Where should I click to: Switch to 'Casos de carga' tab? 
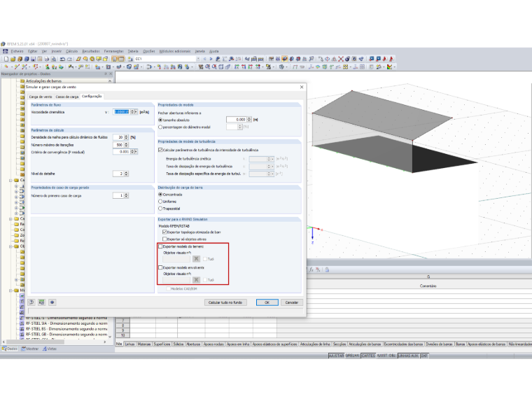coord(66,97)
